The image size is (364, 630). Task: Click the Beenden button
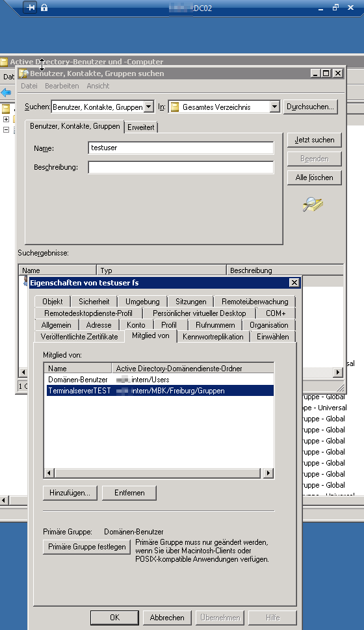[315, 159]
